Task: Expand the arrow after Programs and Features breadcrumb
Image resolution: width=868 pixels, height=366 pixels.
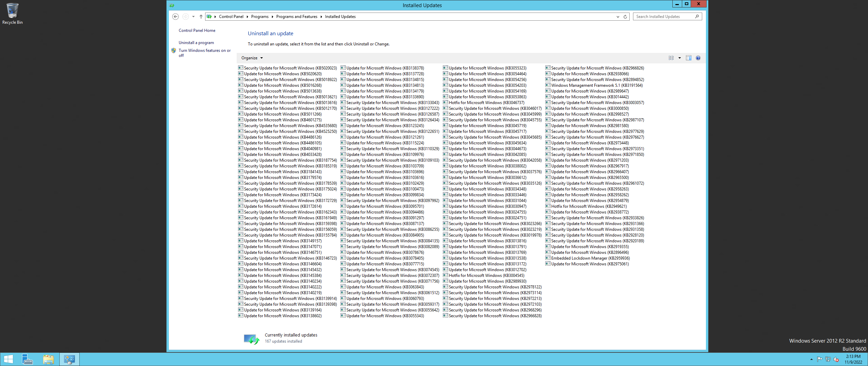Action: (x=321, y=17)
